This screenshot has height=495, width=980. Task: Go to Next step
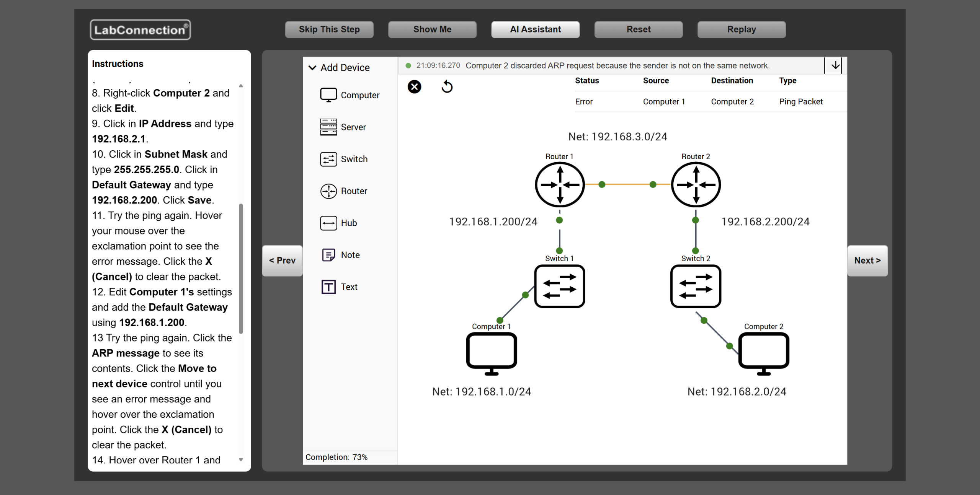click(867, 261)
